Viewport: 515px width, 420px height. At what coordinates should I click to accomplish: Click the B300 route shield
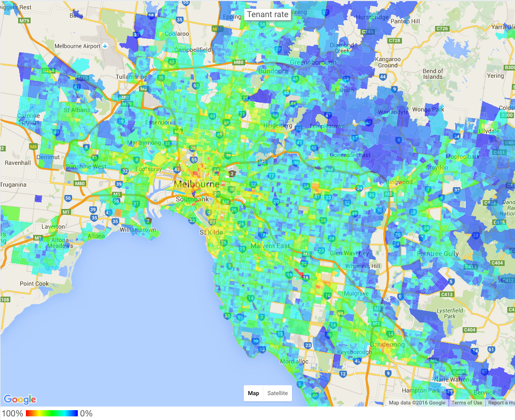509,67
